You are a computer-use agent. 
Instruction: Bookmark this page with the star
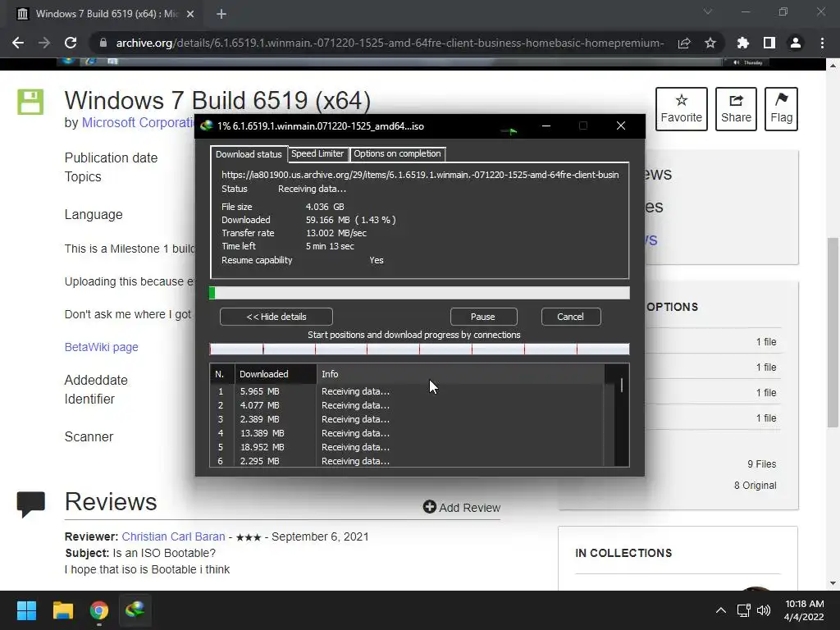click(710, 43)
